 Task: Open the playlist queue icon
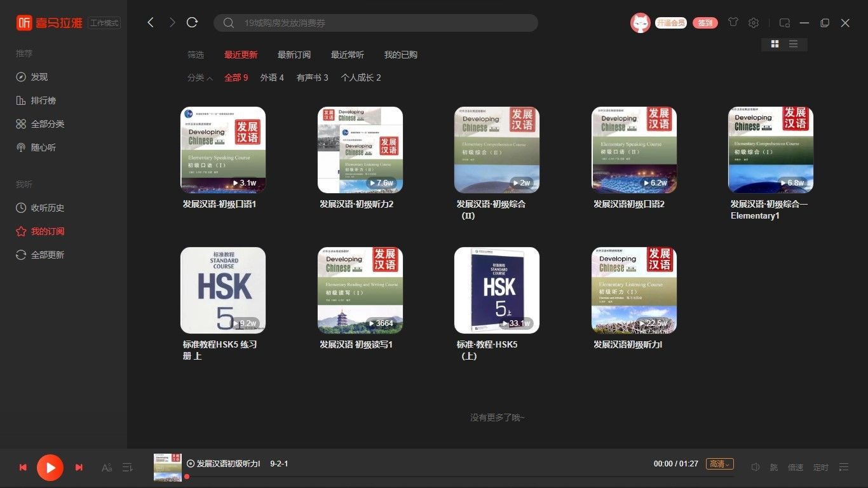click(x=844, y=467)
